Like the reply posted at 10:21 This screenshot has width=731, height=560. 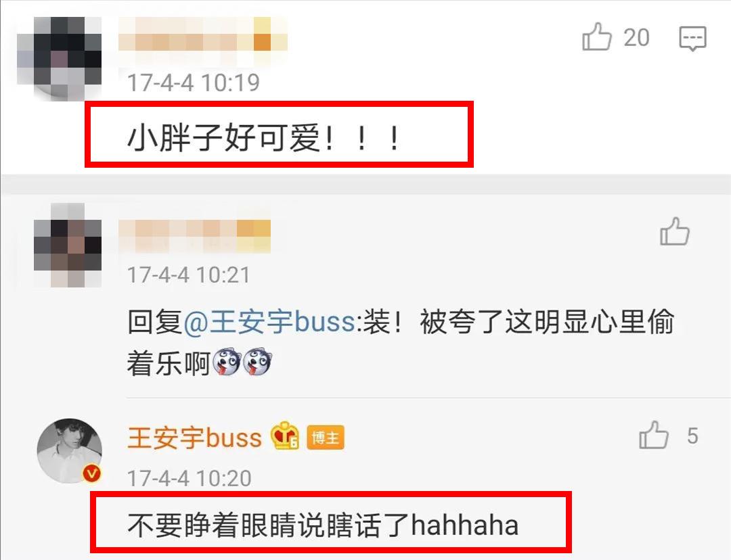click(x=674, y=231)
